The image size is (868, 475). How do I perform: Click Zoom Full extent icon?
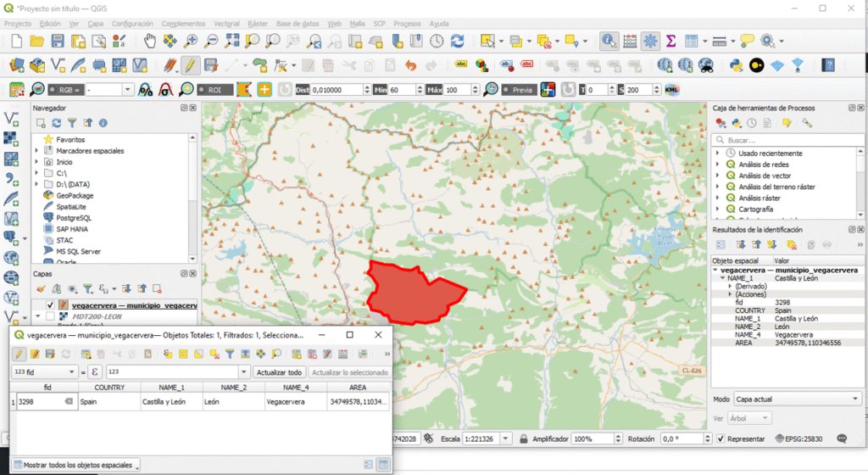click(x=232, y=41)
